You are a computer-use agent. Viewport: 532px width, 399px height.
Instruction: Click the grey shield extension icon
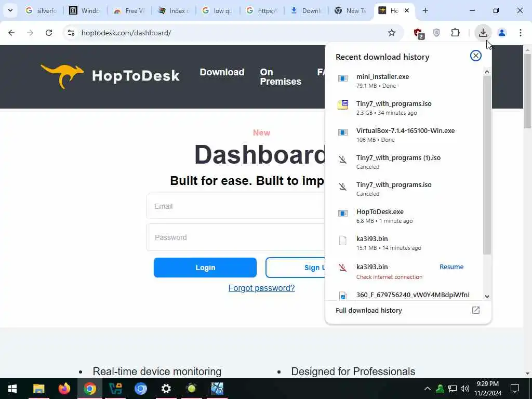coord(436,33)
